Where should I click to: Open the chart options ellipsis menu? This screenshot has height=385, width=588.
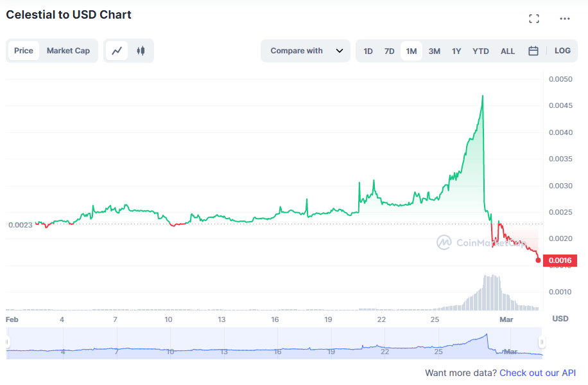[x=564, y=18]
